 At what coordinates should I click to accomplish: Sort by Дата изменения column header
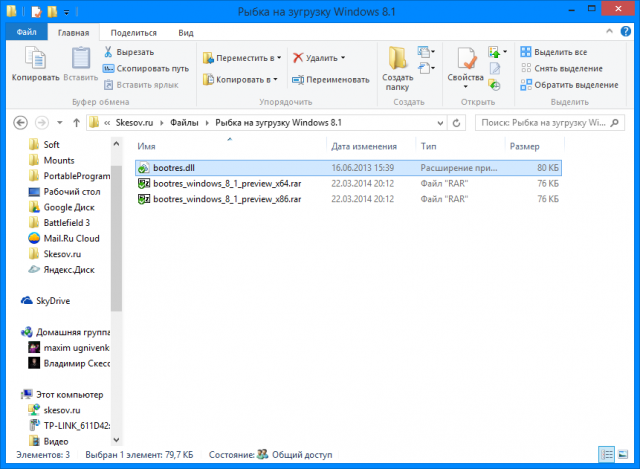[x=371, y=146]
